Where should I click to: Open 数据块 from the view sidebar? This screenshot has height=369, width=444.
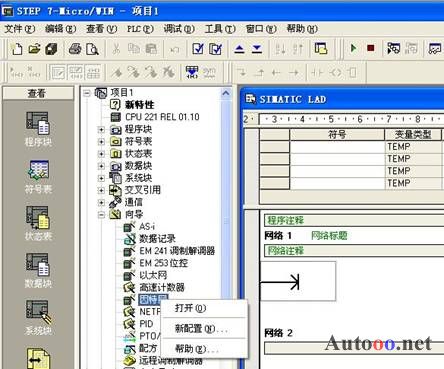pos(38,270)
